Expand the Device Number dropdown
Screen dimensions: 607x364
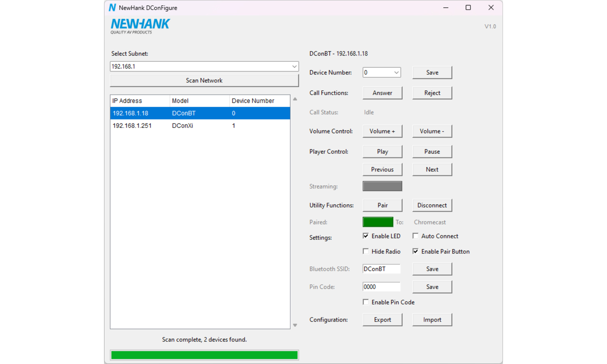[396, 72]
